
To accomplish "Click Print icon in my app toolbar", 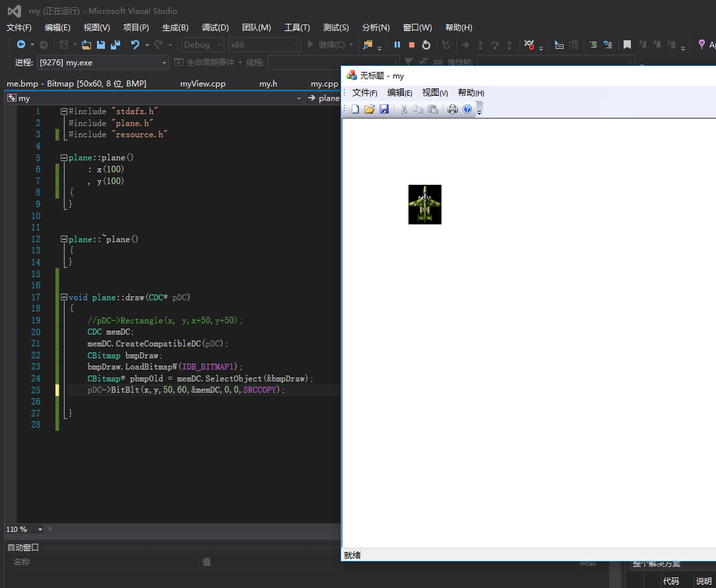I will tap(453, 110).
